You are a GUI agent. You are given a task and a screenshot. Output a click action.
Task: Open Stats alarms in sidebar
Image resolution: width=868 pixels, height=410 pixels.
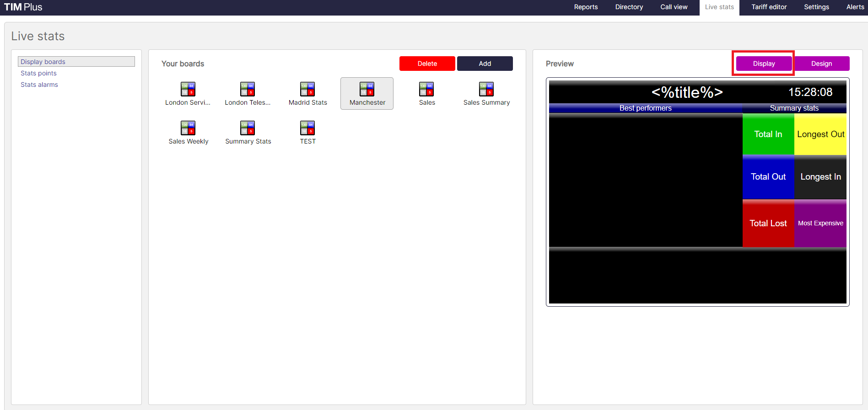tap(39, 85)
